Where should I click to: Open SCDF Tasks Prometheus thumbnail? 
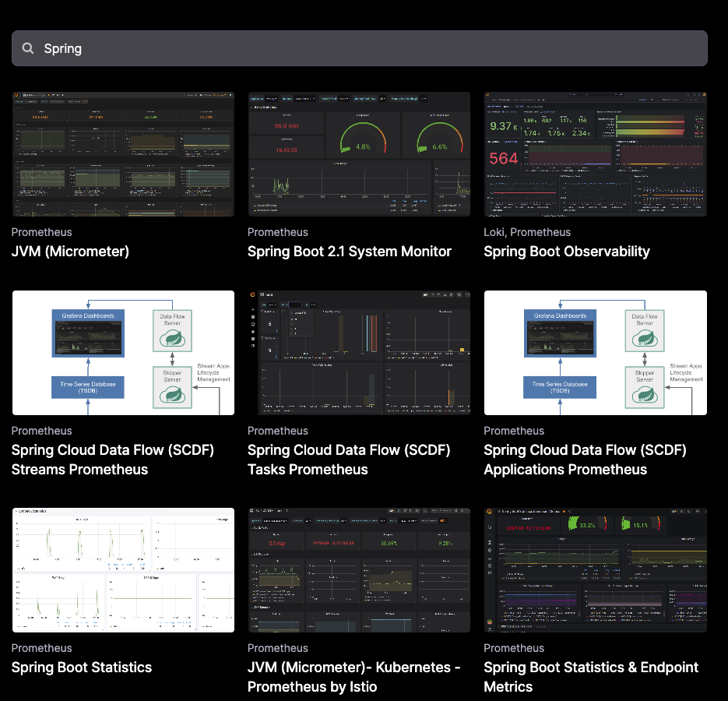[359, 353]
